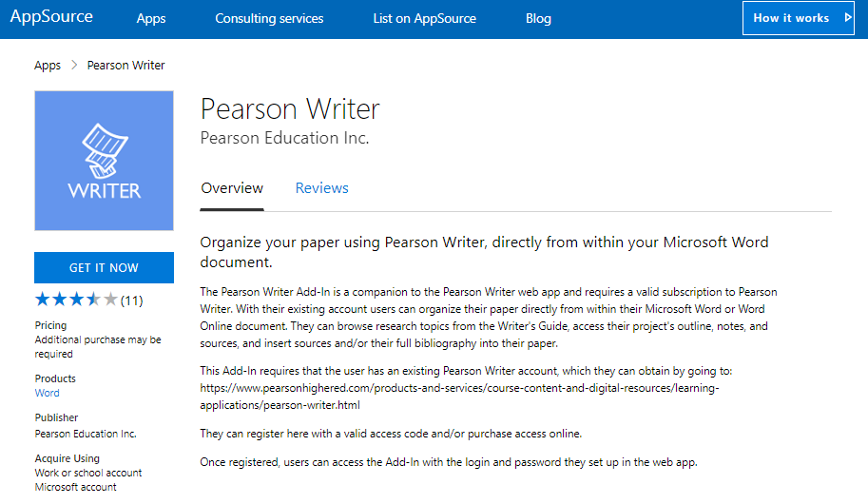
Task: Open the Word product link
Action: coord(48,393)
